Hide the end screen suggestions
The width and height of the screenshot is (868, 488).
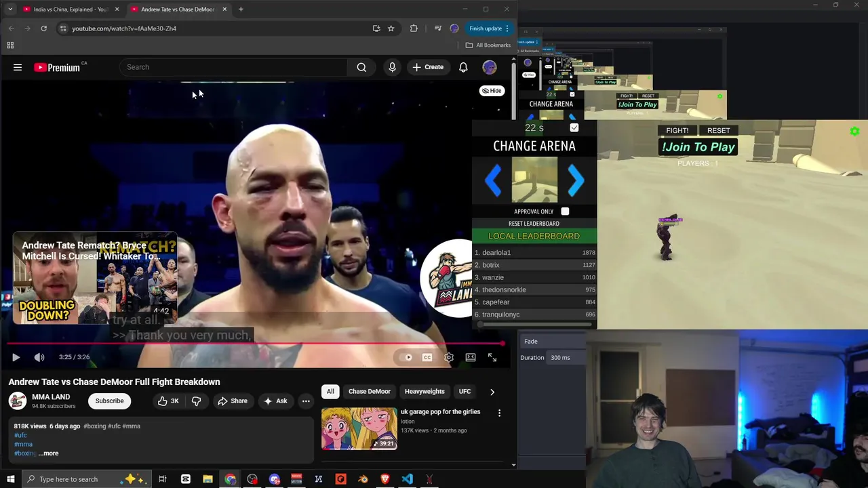click(492, 91)
